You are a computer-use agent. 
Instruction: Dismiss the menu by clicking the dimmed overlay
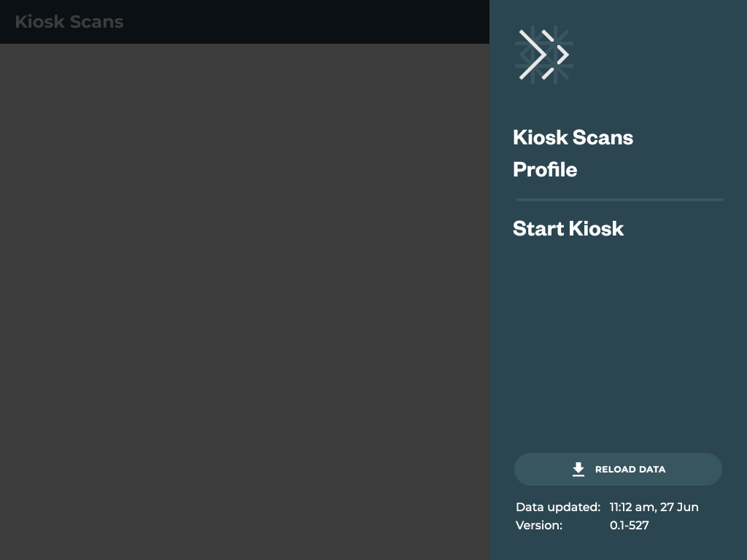(x=244, y=292)
